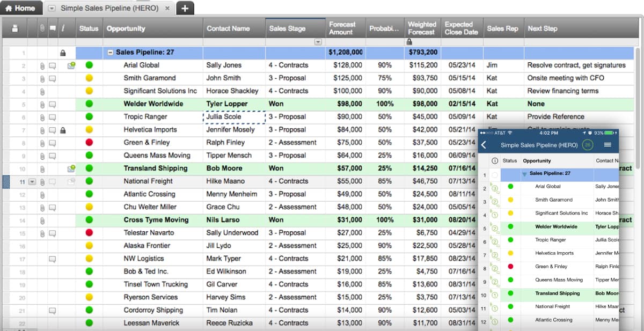This screenshot has width=644, height=331.
Task: Click the $1,208,000 forecast total cell
Action: click(x=346, y=53)
